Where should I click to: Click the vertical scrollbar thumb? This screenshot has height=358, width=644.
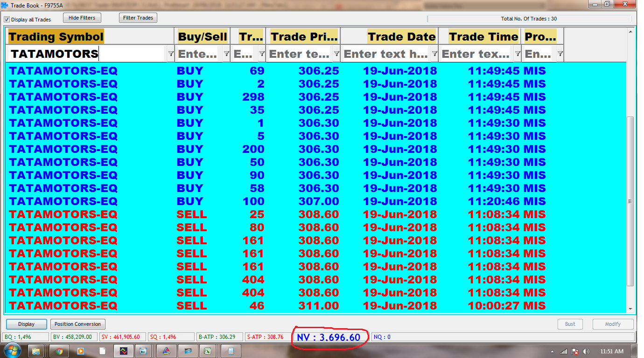pyautogui.click(x=630, y=201)
